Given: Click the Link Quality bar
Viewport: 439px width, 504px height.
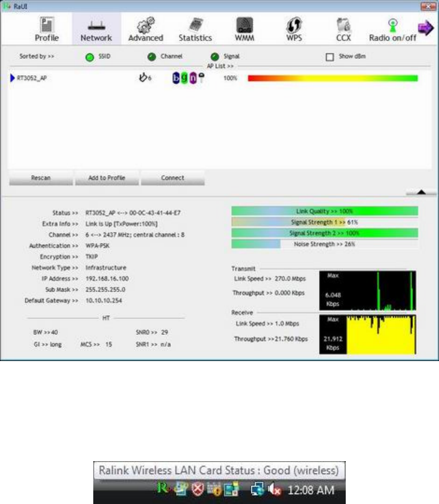Looking at the screenshot, I should (x=325, y=211).
